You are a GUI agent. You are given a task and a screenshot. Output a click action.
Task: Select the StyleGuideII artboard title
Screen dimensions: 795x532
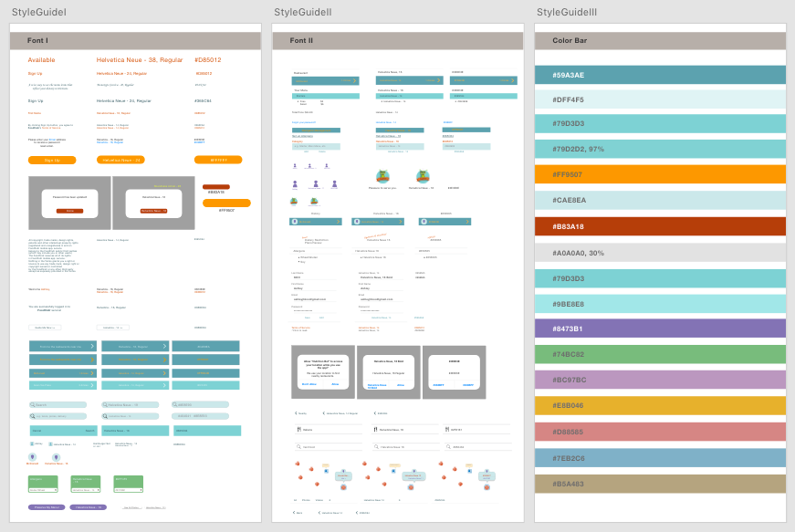[302, 12]
